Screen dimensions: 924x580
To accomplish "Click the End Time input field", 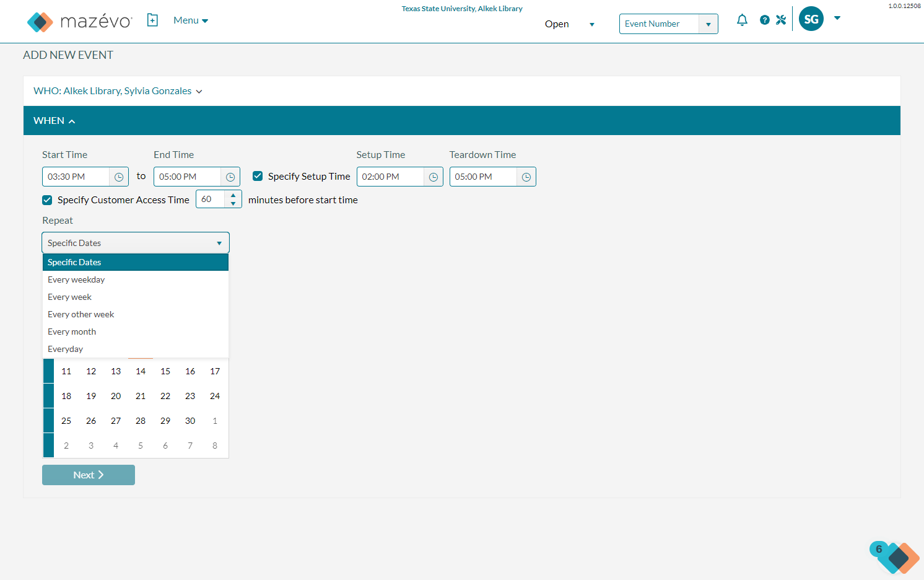I will pyautogui.click(x=188, y=177).
